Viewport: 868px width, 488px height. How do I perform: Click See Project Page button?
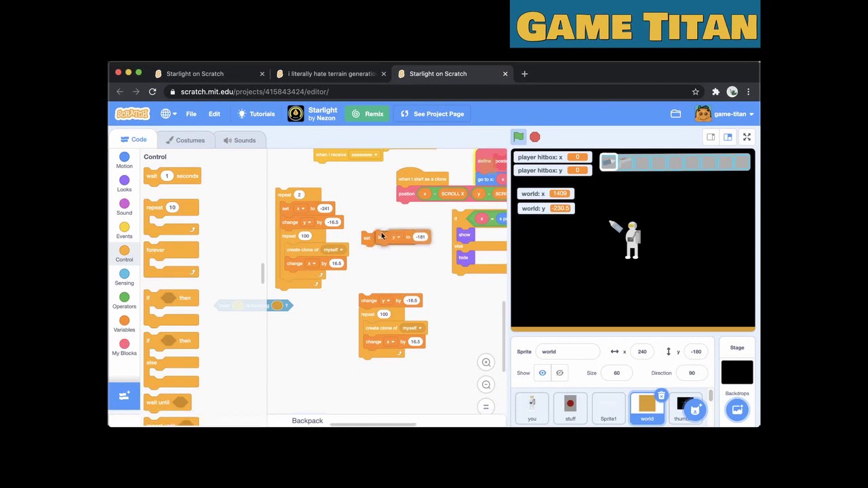pyautogui.click(x=432, y=114)
